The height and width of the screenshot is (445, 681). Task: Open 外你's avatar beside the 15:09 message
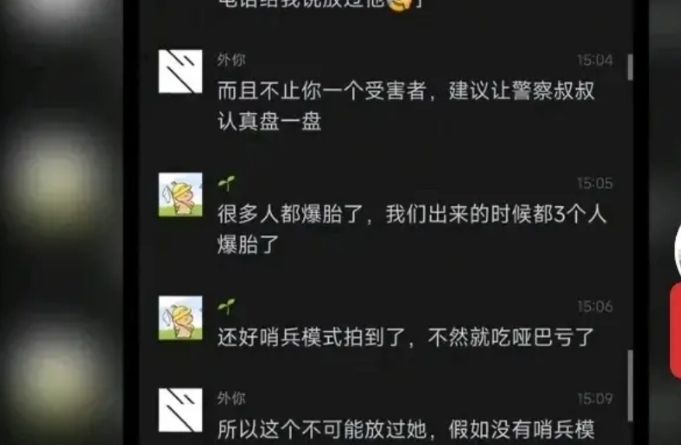[180, 410]
